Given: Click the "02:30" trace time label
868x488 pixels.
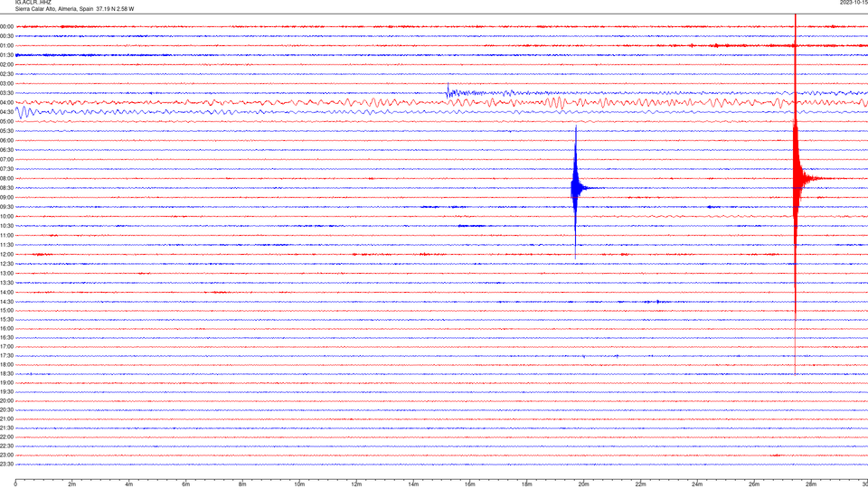Looking at the screenshot, I should (7, 74).
